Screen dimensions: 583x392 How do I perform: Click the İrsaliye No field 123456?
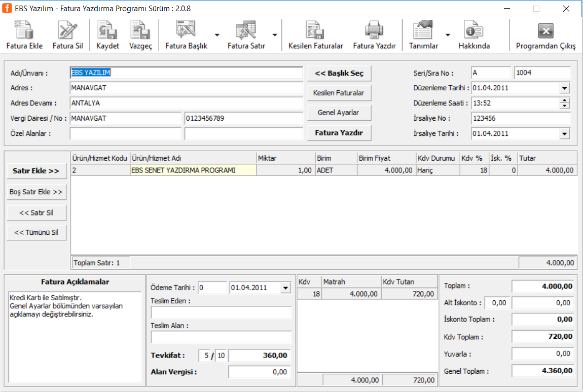[x=521, y=118]
